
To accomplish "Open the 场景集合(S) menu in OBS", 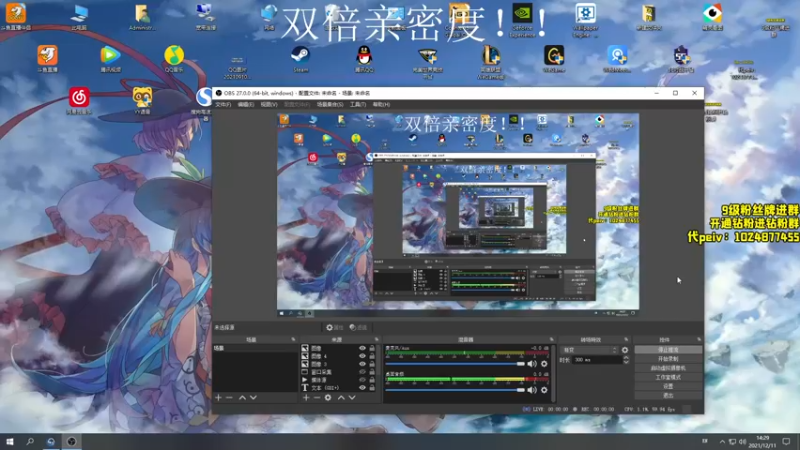I will [x=330, y=105].
